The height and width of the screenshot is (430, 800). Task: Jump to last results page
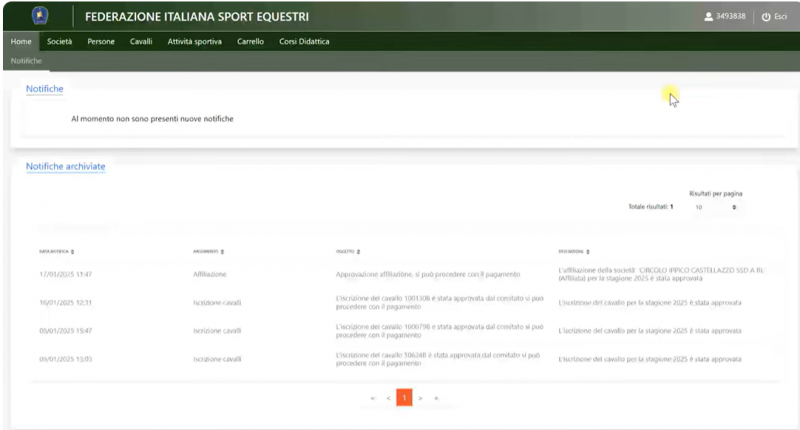(x=436, y=398)
